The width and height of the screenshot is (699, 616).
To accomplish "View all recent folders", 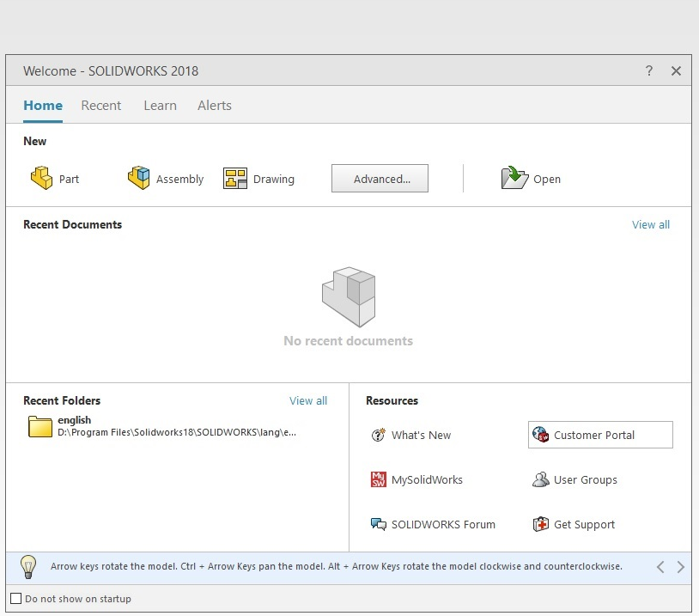I will click(308, 400).
